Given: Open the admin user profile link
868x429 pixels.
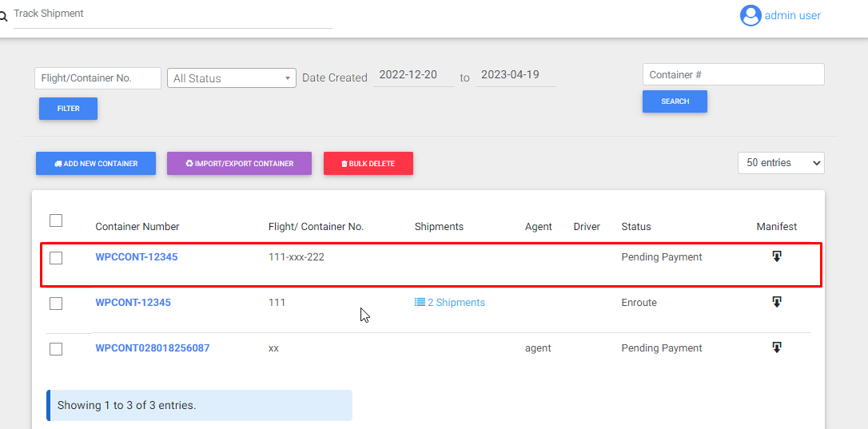Looking at the screenshot, I should click(792, 15).
